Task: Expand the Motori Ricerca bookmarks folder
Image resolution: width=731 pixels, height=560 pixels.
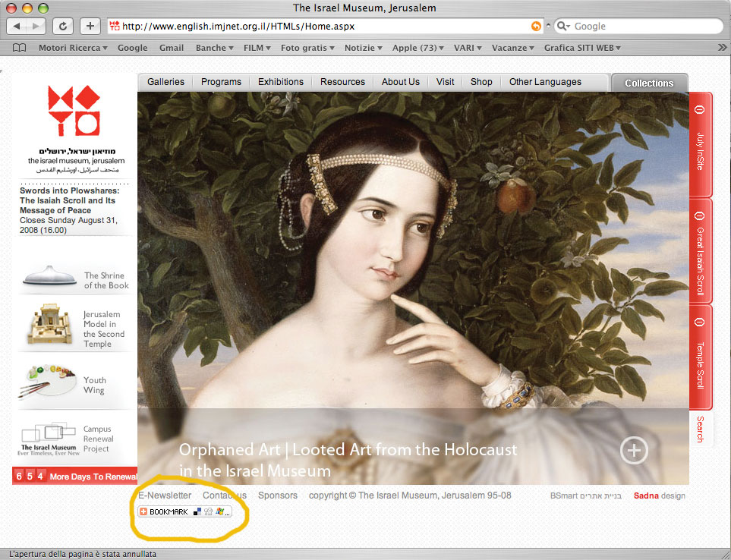Action: 73,48
